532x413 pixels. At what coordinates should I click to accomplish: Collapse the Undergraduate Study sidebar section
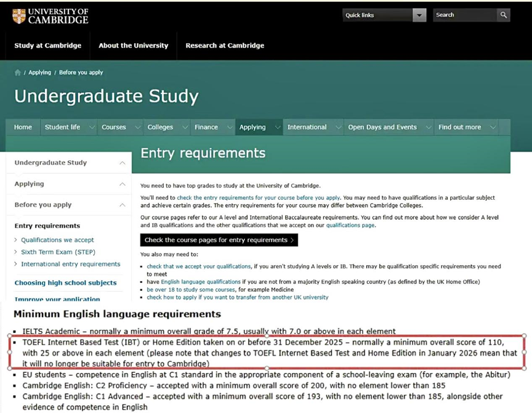pyautogui.click(x=122, y=163)
